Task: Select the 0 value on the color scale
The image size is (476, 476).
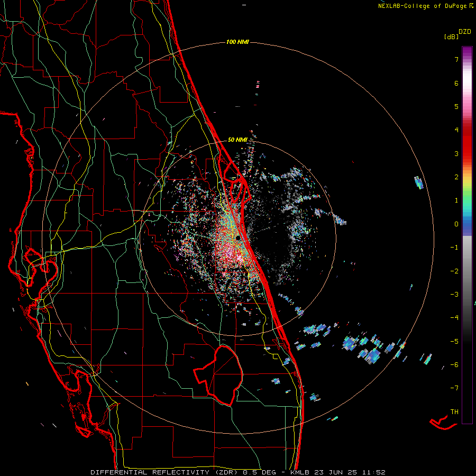Action: (456, 224)
